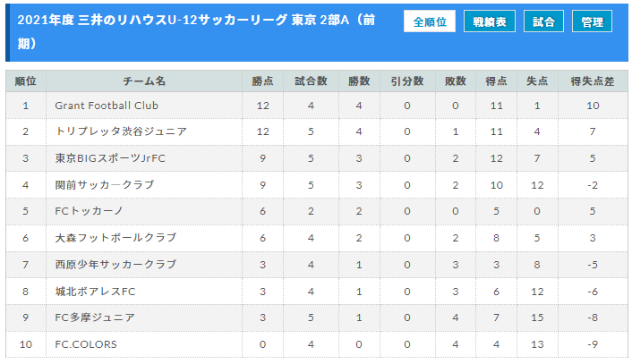Click the チーム名 column header

tap(144, 81)
